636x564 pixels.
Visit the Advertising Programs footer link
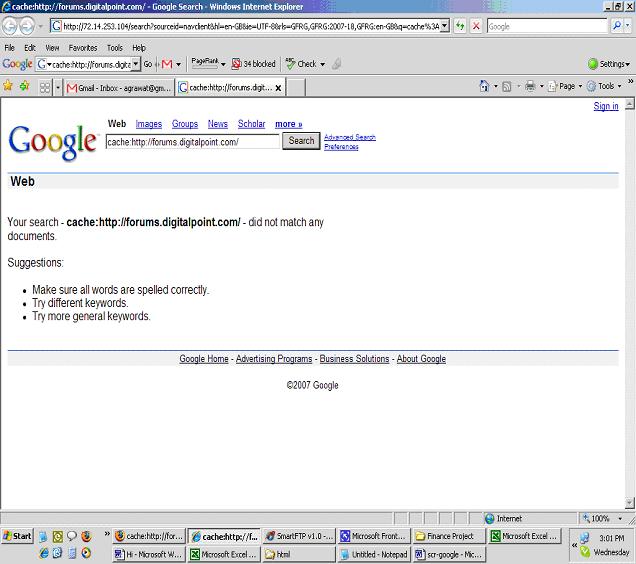coord(274,359)
